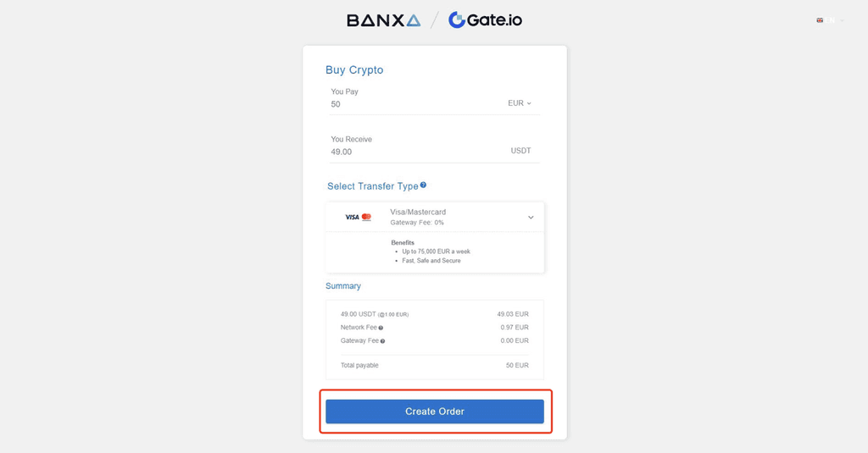Click the language flag icon
This screenshot has height=453, width=868.
[820, 20]
